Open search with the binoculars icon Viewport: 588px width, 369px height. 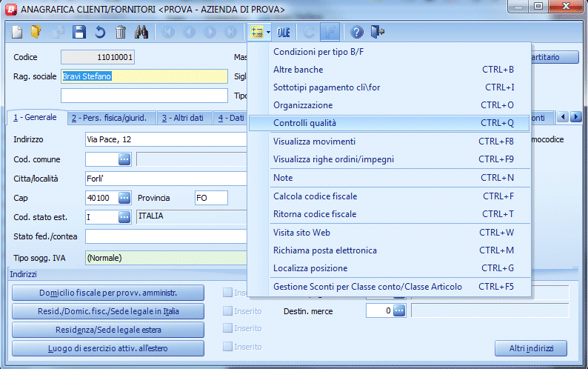click(141, 33)
